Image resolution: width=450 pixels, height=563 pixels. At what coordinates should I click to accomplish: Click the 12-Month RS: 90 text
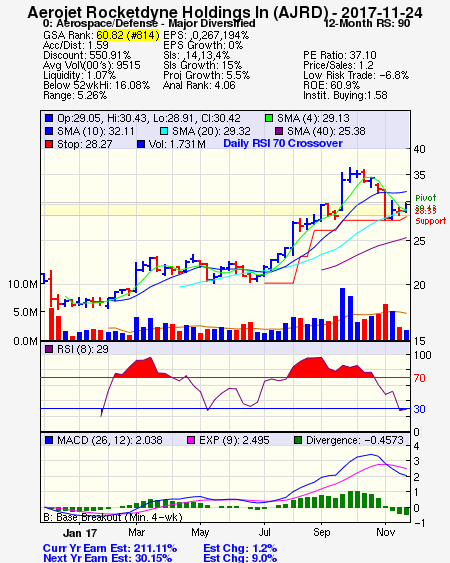[367, 23]
